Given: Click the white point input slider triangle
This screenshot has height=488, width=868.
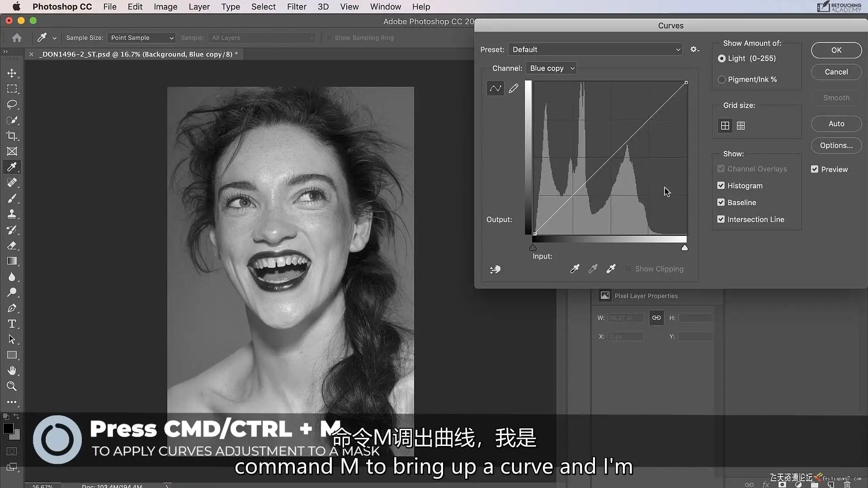Looking at the screenshot, I should tap(684, 248).
